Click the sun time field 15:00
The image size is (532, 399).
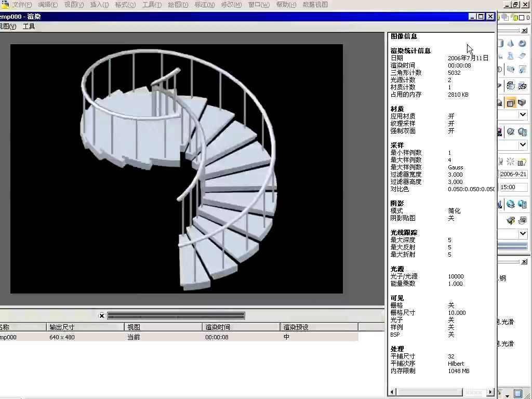coord(513,187)
